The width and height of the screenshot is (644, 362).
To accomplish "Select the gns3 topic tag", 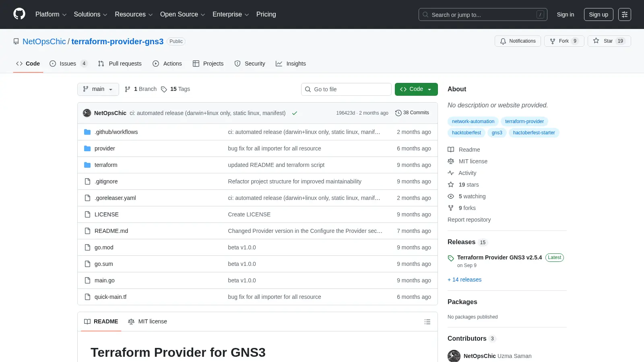I will tap(497, 133).
